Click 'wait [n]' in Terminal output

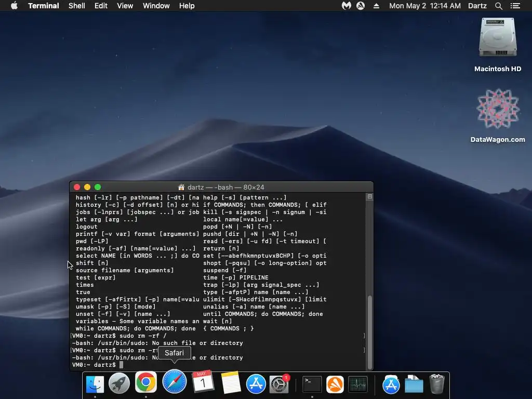218,321
